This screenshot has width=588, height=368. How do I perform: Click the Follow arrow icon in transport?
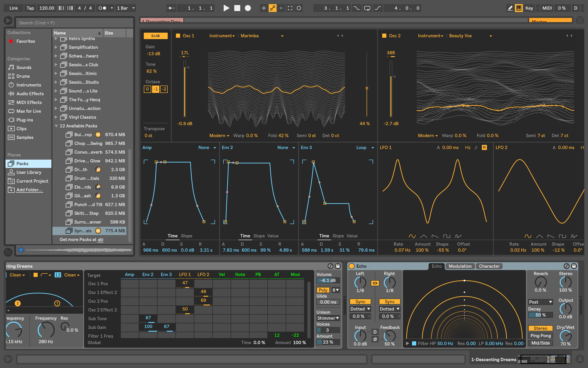[x=171, y=8]
